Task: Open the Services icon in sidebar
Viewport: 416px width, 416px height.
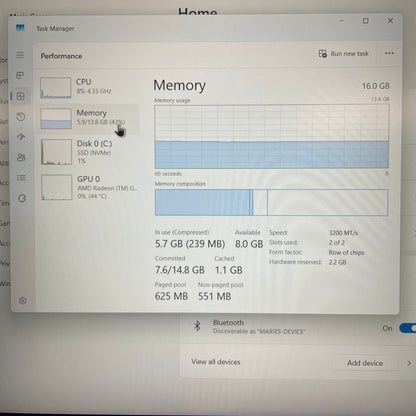Action: [22, 198]
